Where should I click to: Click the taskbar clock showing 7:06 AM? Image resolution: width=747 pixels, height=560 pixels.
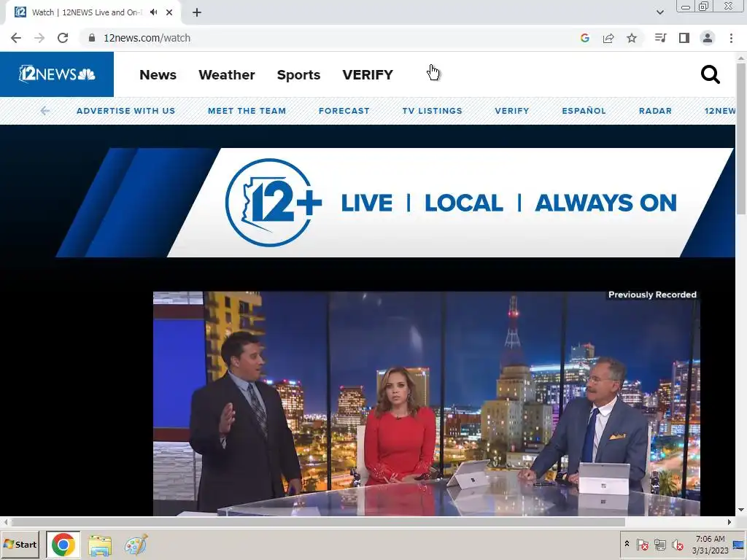click(710, 544)
